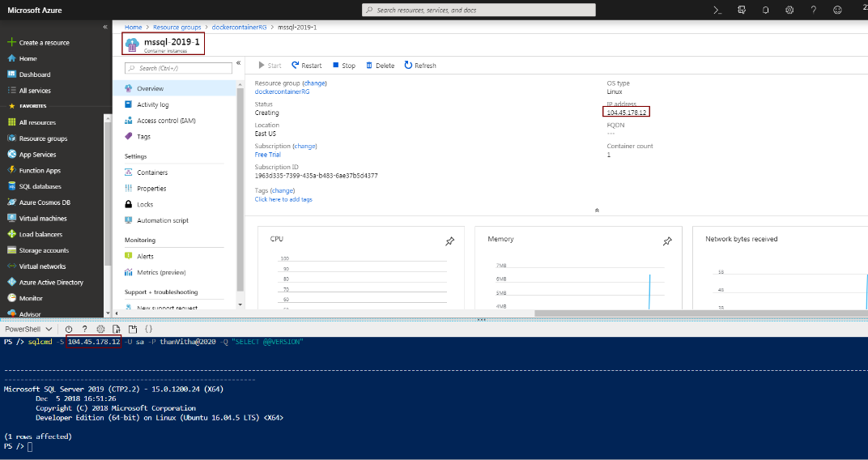Open the dockercontainerRG resource group link
The width and height of the screenshot is (868, 460).
tap(282, 92)
